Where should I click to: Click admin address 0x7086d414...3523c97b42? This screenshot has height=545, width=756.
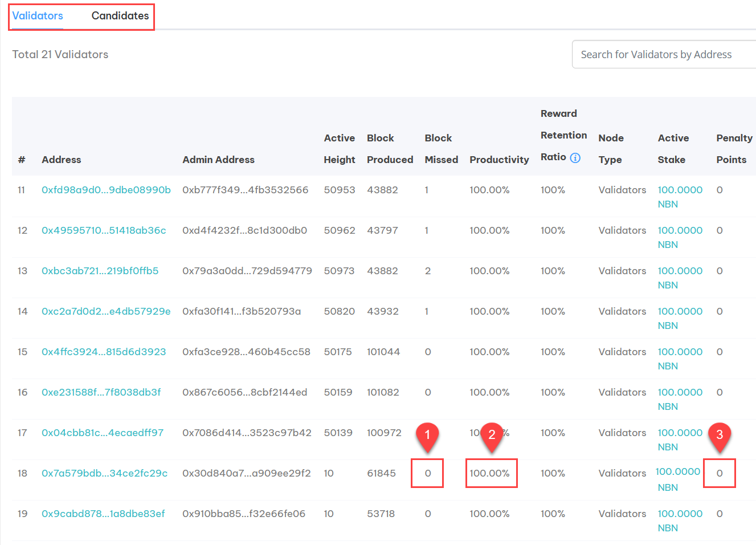(x=247, y=433)
